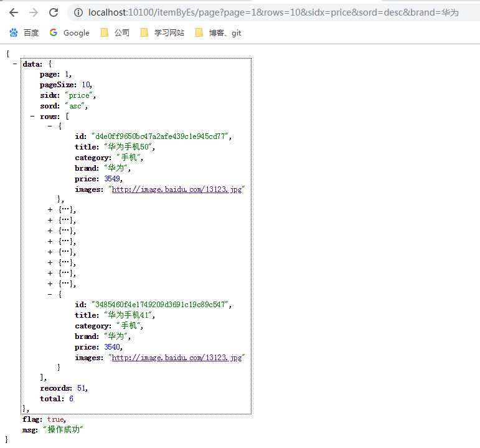Open the Google bookmark
The image size is (480, 448).
pyautogui.click(x=70, y=32)
